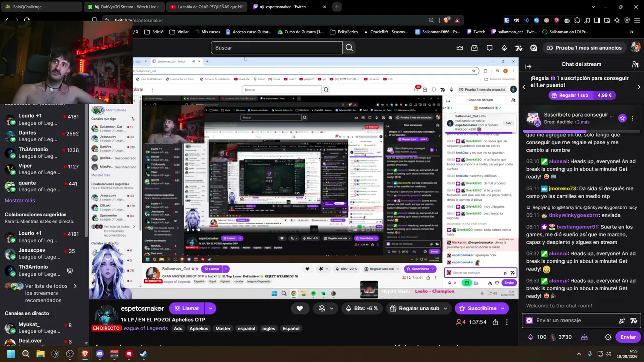The width and height of the screenshot is (644, 362).
Task: Click the Brave Rewards triangle icon
Action: tap(457, 20)
